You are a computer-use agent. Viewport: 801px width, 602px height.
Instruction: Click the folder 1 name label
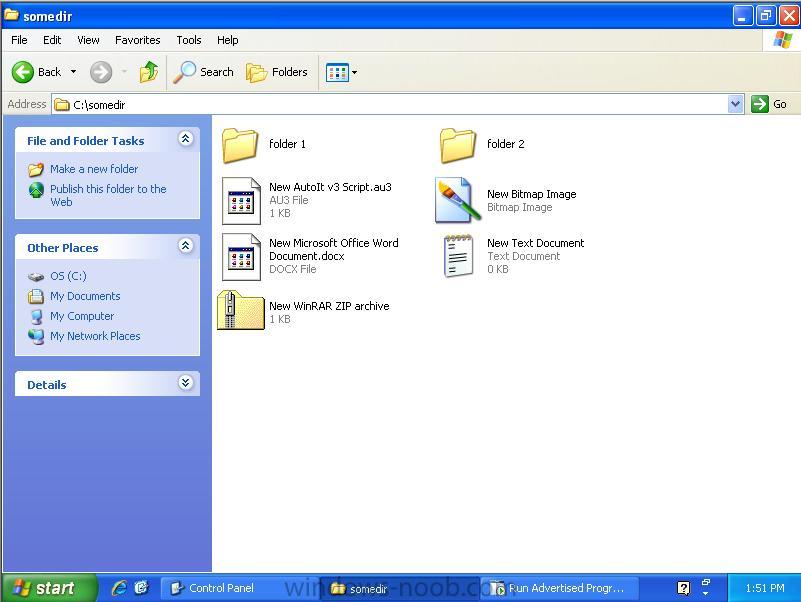click(x=287, y=144)
